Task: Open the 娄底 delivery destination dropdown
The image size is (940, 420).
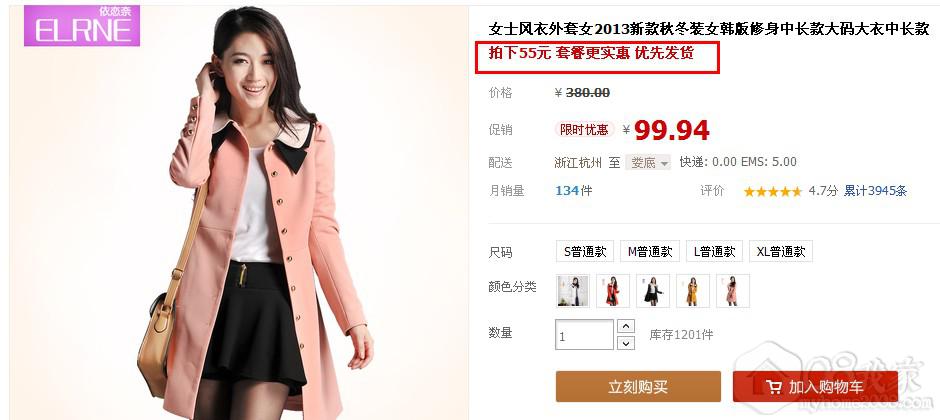Action: [648, 162]
